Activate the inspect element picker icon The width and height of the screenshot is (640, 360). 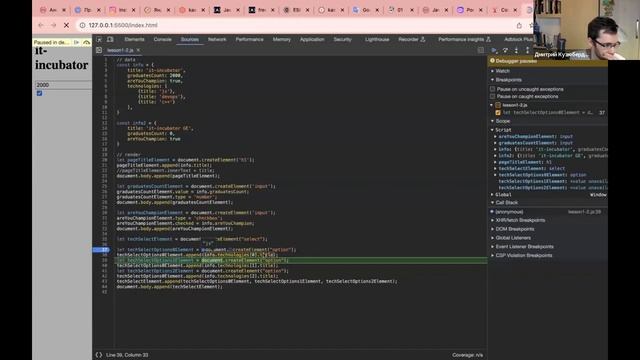pyautogui.click(x=99, y=40)
